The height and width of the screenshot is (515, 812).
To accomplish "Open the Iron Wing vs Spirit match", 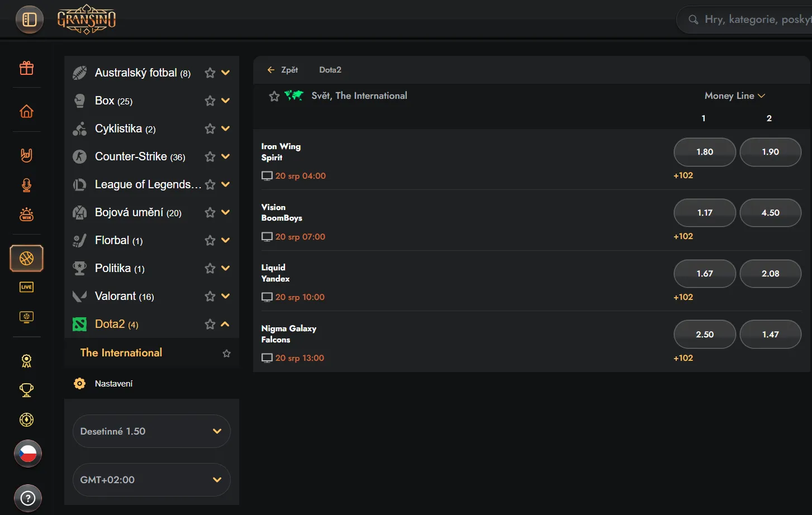I will pos(281,152).
